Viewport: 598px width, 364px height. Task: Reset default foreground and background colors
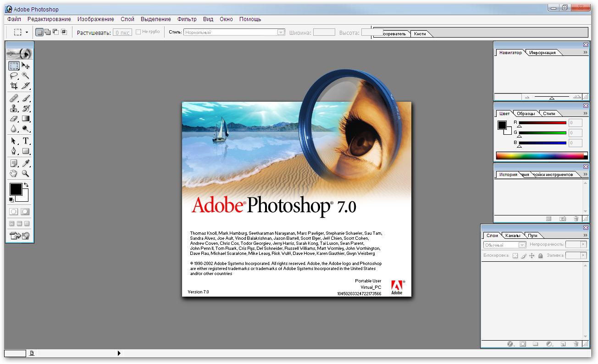point(11,199)
